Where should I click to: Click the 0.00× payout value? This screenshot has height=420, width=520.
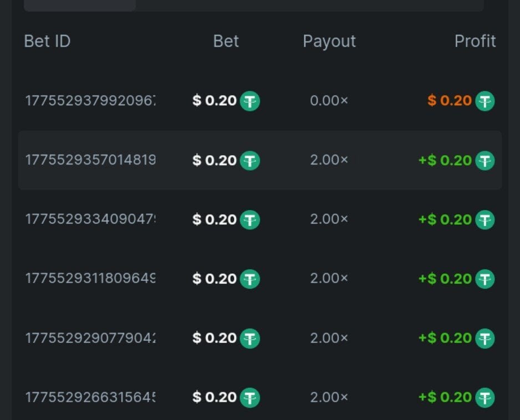click(x=329, y=101)
